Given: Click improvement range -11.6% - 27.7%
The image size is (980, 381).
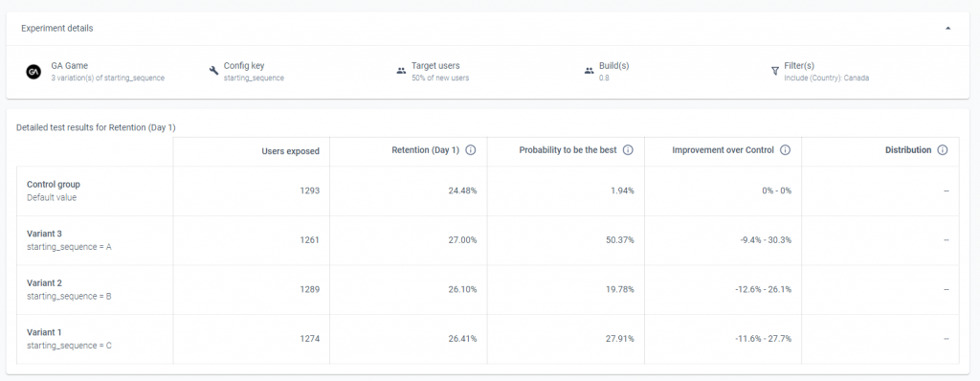Looking at the screenshot, I should [763, 339].
